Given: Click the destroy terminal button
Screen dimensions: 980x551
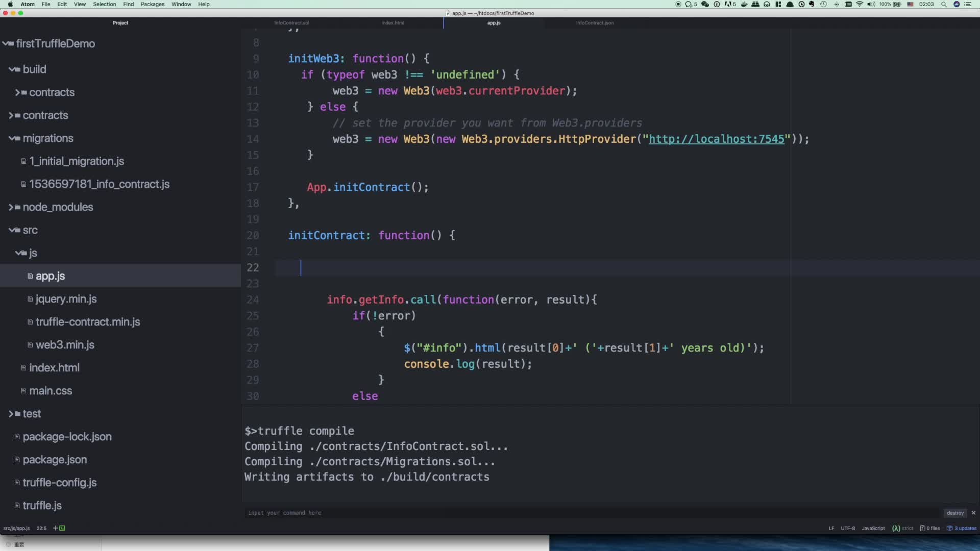Looking at the screenshot, I should pos(955,513).
